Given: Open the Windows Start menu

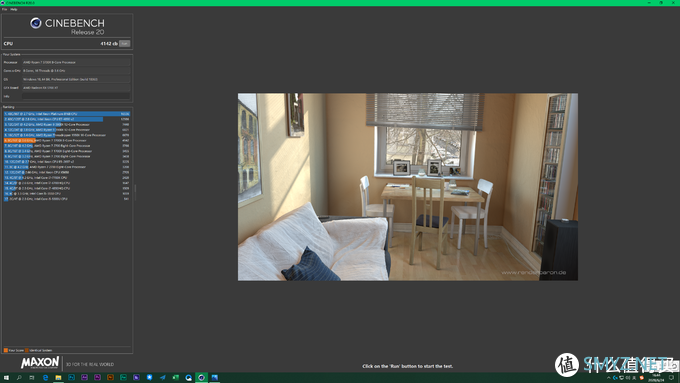Looking at the screenshot, I should pos(6,378).
